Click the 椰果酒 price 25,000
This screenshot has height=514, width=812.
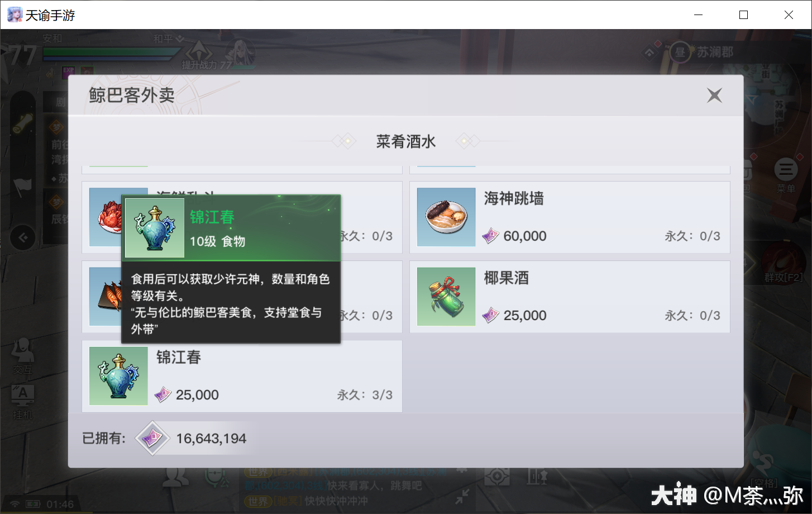point(525,315)
